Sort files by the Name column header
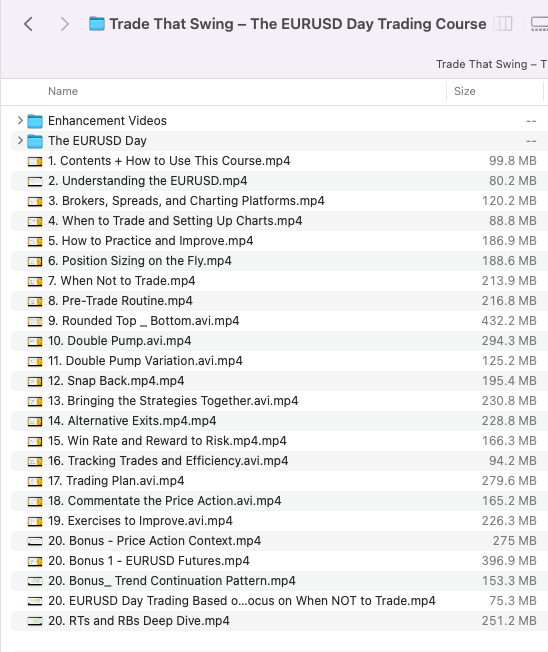548x652 pixels. pyautogui.click(x=63, y=91)
